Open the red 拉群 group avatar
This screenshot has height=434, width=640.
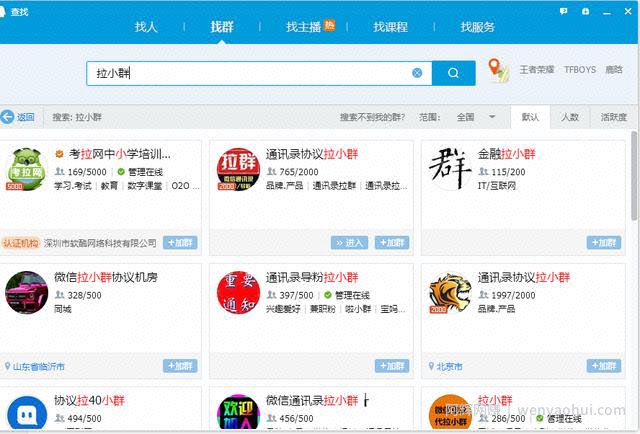tap(238, 169)
